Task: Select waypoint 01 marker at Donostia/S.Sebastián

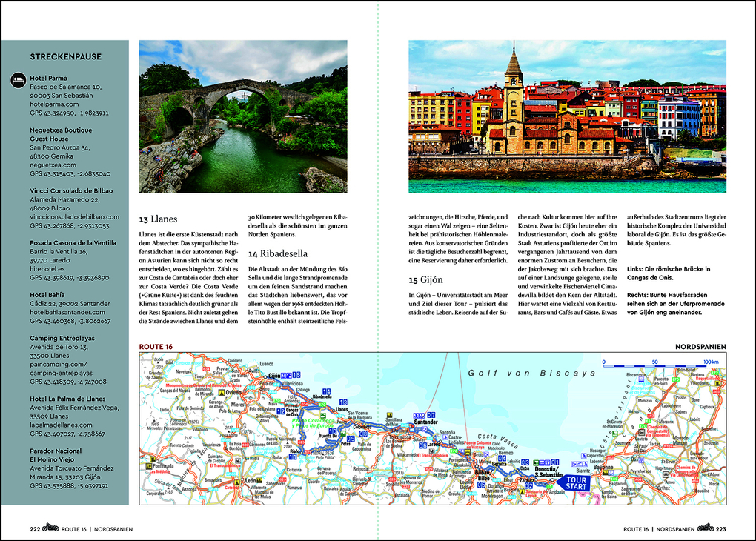Action: pos(555,462)
